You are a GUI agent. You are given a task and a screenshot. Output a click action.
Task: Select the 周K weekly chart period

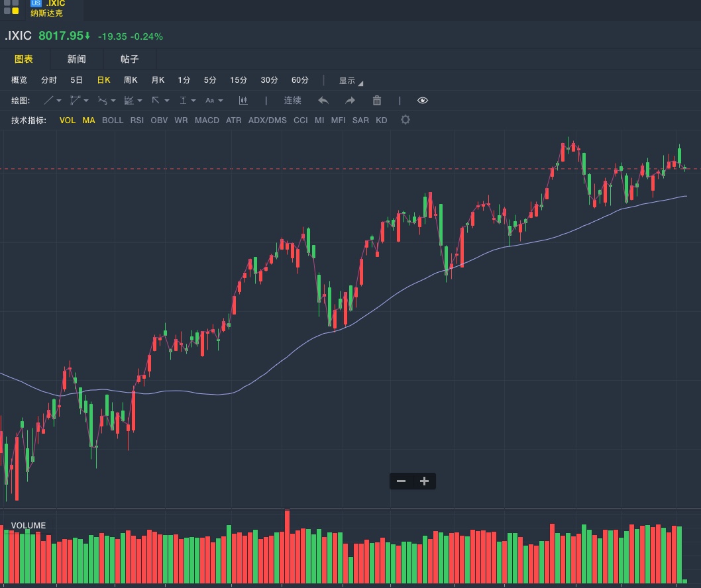[131, 80]
